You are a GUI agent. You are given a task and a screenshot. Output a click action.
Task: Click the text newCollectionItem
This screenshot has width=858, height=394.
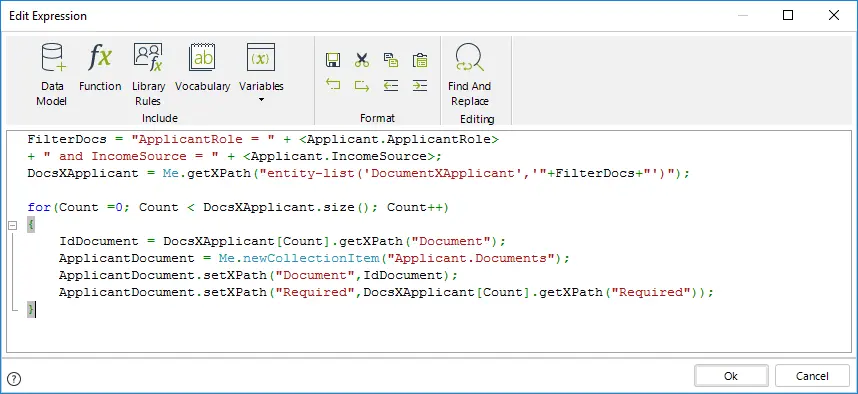point(310,258)
